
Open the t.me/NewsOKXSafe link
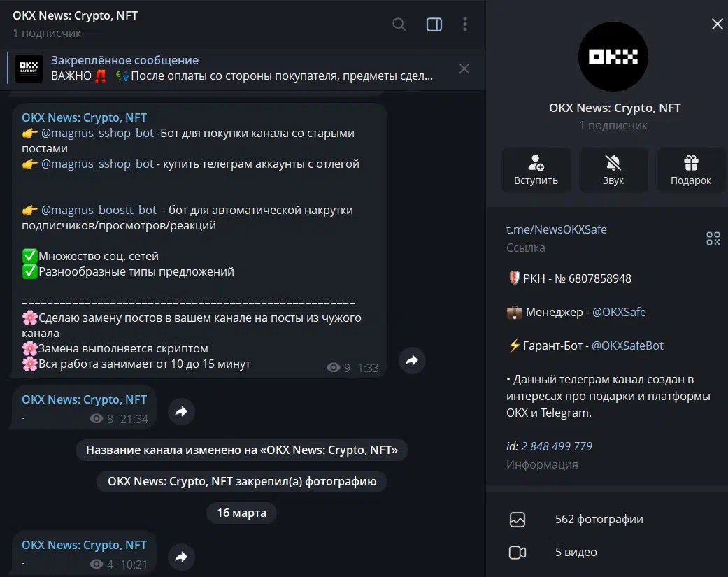(556, 229)
